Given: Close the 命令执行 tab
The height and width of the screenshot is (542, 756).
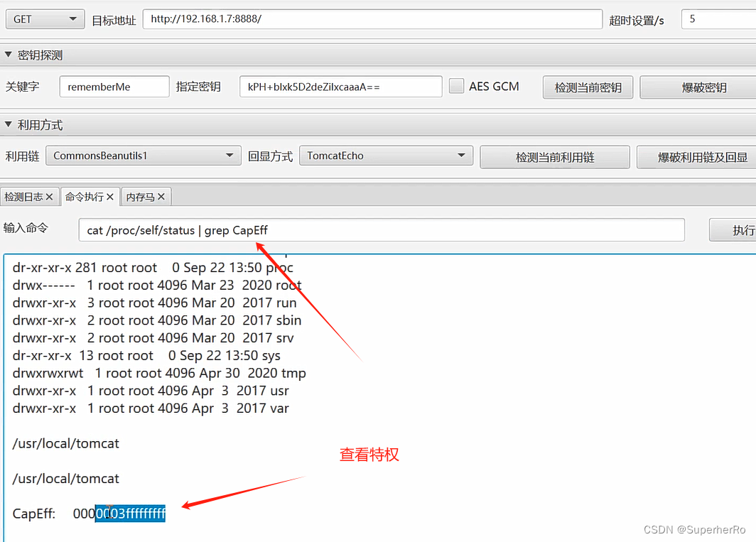Looking at the screenshot, I should pos(110,197).
